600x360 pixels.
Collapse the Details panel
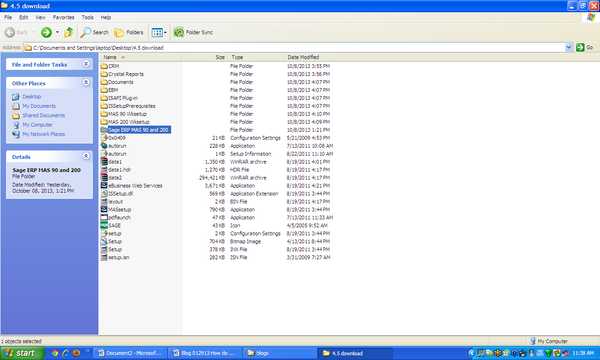(x=86, y=156)
